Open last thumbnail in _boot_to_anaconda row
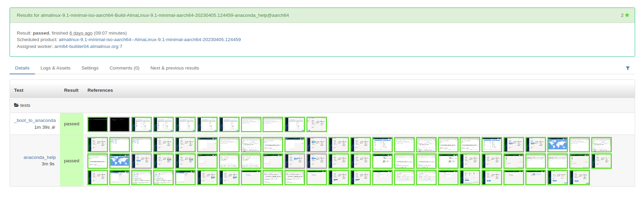The height and width of the screenshot is (202, 644). [317, 124]
